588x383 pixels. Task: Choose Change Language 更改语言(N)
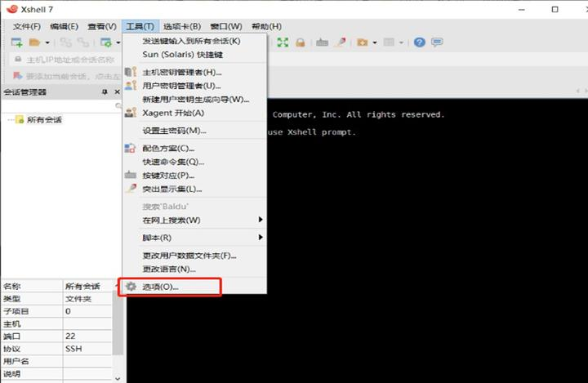point(194,269)
